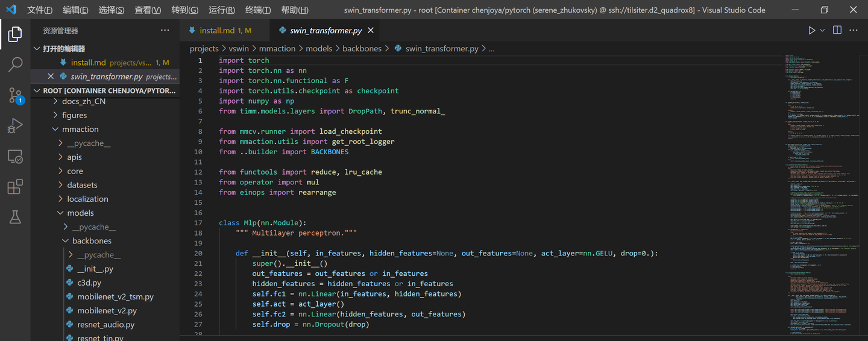Open the Remote Explorer view
This screenshot has width=868, height=341.
coord(15,157)
